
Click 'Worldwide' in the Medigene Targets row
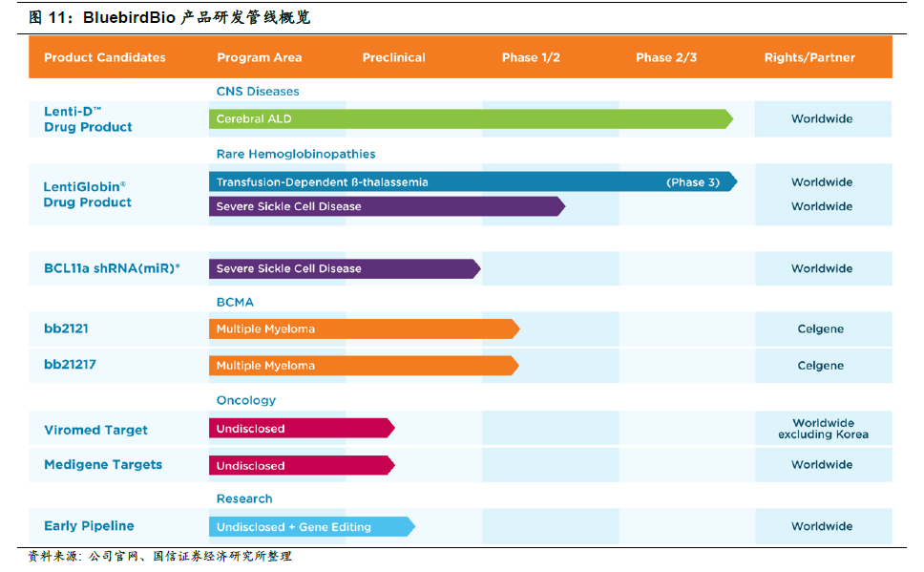[x=822, y=465]
